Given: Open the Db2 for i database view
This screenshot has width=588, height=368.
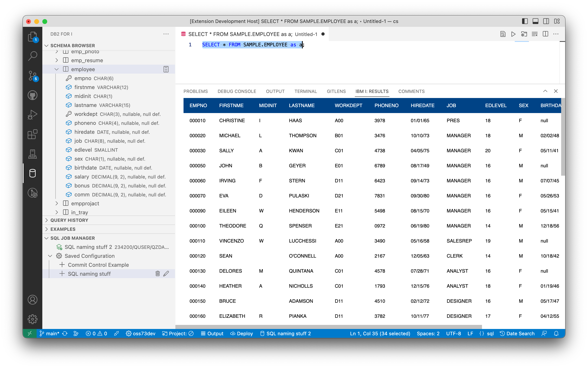Looking at the screenshot, I should tap(32, 173).
